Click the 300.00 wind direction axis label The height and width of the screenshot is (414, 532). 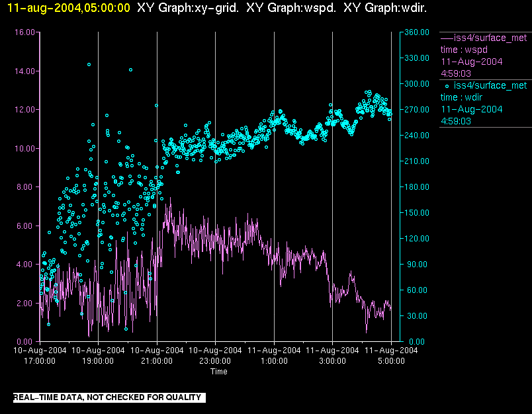click(x=417, y=84)
